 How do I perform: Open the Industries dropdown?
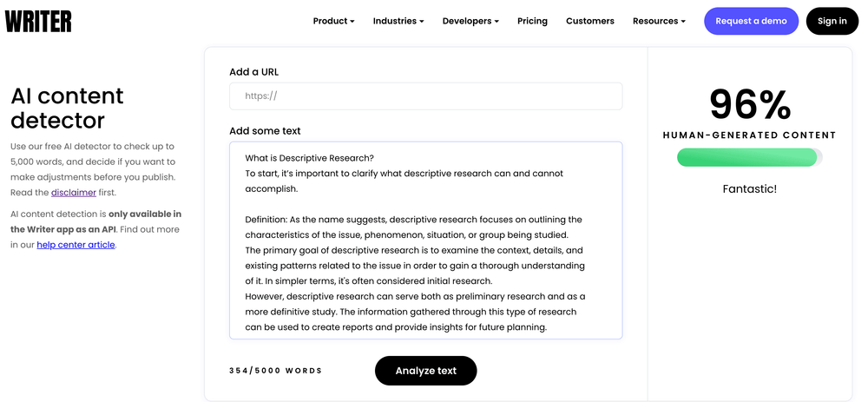[x=398, y=21]
